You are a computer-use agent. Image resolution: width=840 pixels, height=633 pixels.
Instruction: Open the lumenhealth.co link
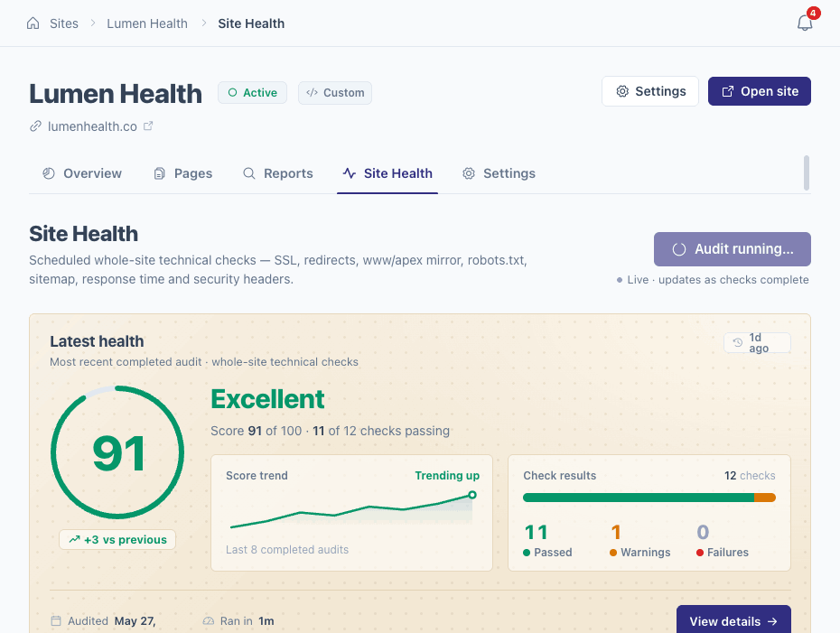pos(92,126)
